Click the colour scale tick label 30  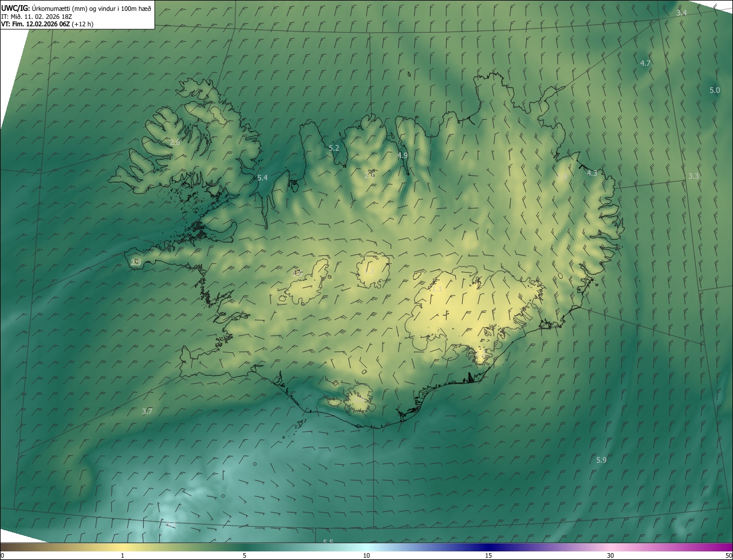click(x=610, y=555)
